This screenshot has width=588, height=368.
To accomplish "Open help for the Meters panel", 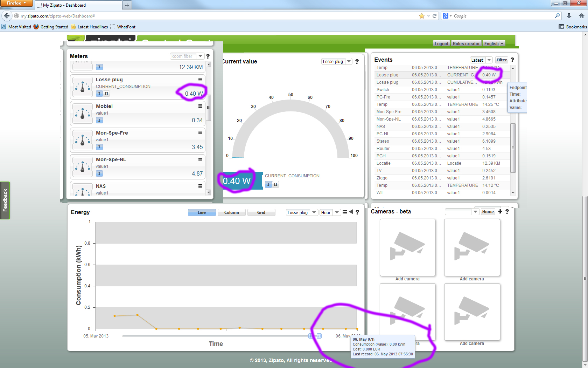I will (x=208, y=56).
